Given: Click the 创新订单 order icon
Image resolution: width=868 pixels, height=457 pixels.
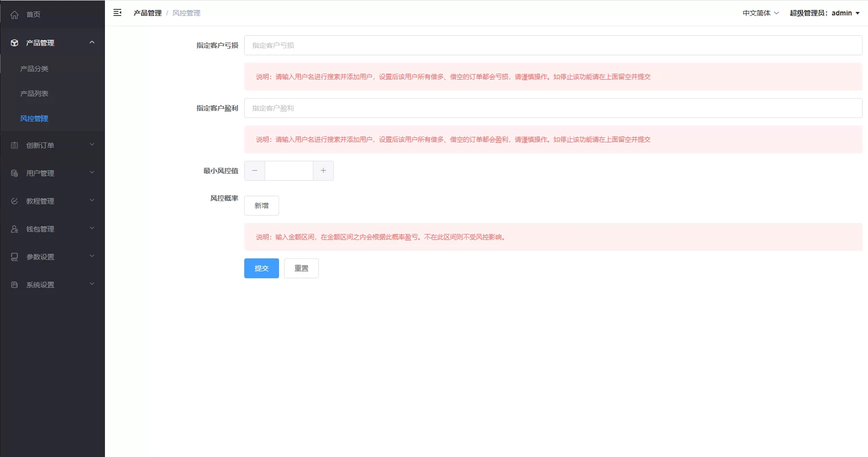Looking at the screenshot, I should coord(14,145).
